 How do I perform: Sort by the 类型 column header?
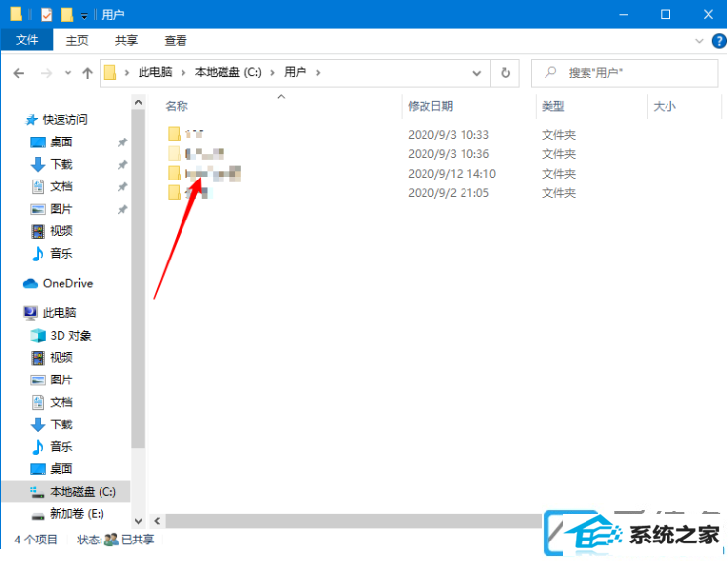point(552,106)
